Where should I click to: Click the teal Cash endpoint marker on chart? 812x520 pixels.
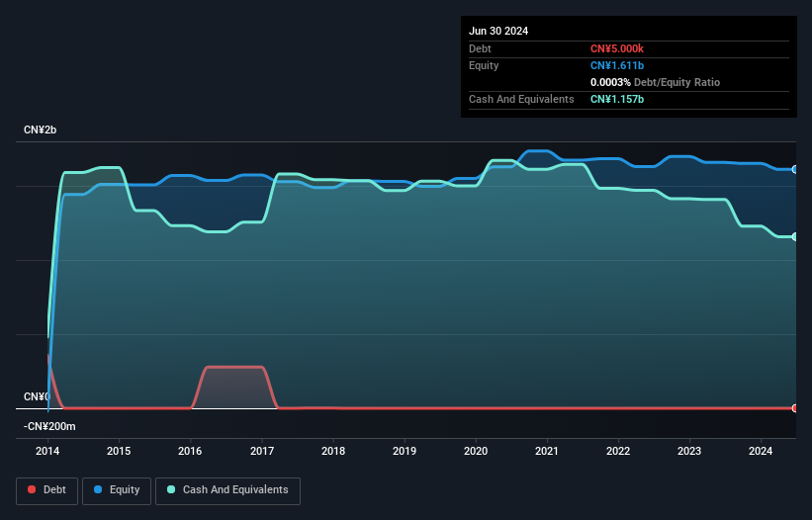pos(795,236)
